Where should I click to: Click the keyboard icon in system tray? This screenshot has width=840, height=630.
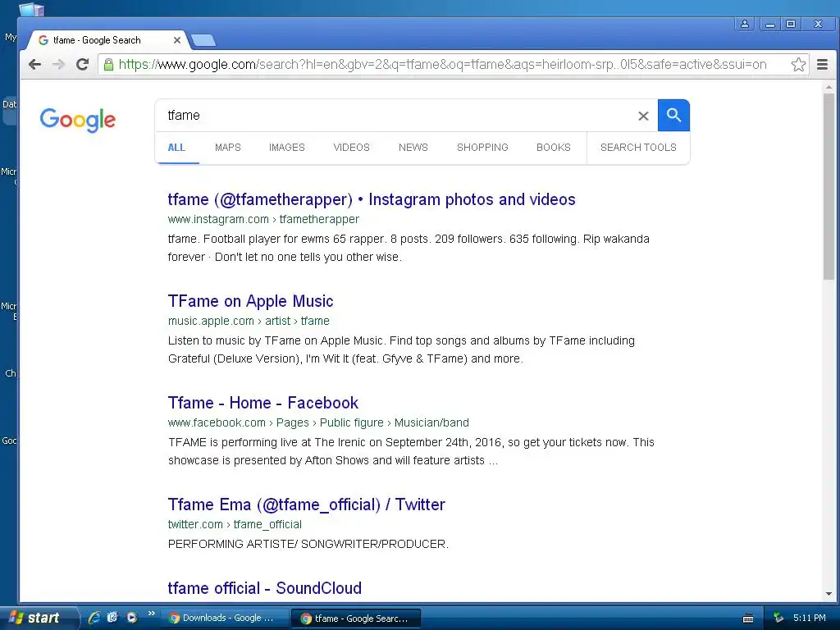[748, 619]
